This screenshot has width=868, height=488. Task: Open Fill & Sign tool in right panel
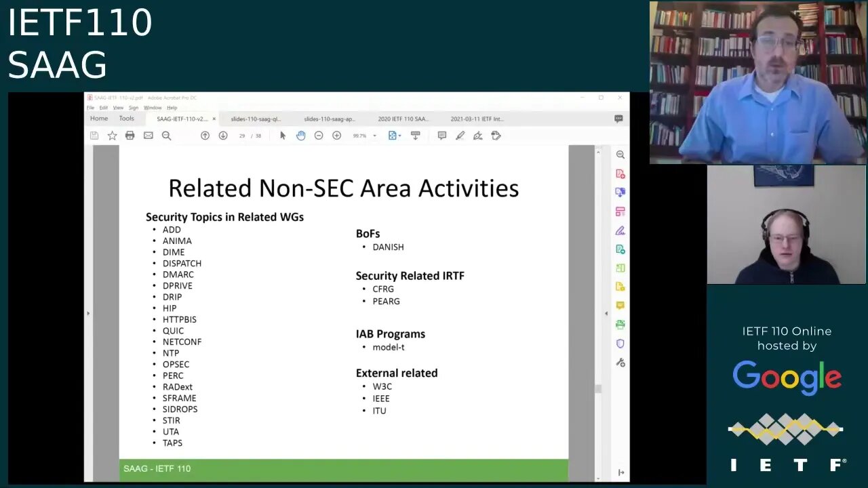(620, 230)
